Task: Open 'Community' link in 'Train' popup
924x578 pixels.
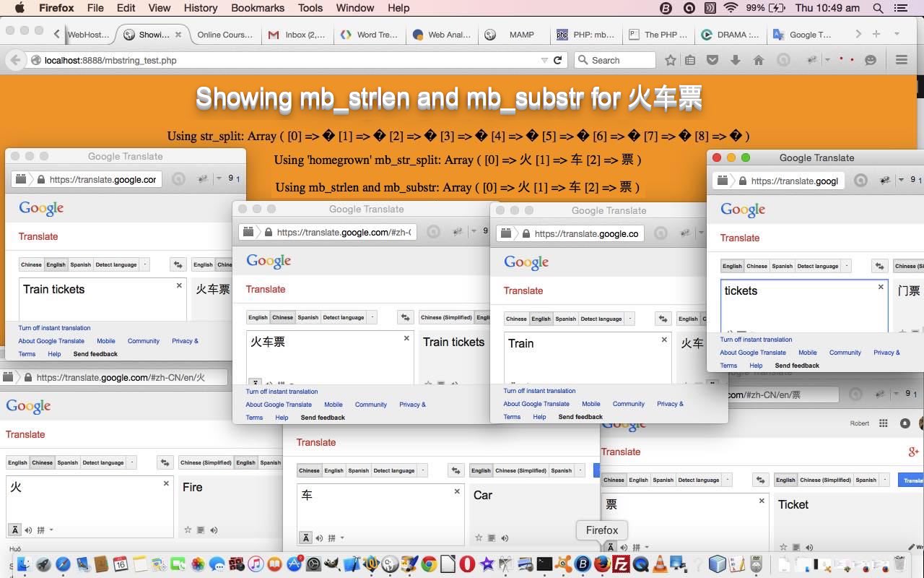Action: click(x=629, y=404)
